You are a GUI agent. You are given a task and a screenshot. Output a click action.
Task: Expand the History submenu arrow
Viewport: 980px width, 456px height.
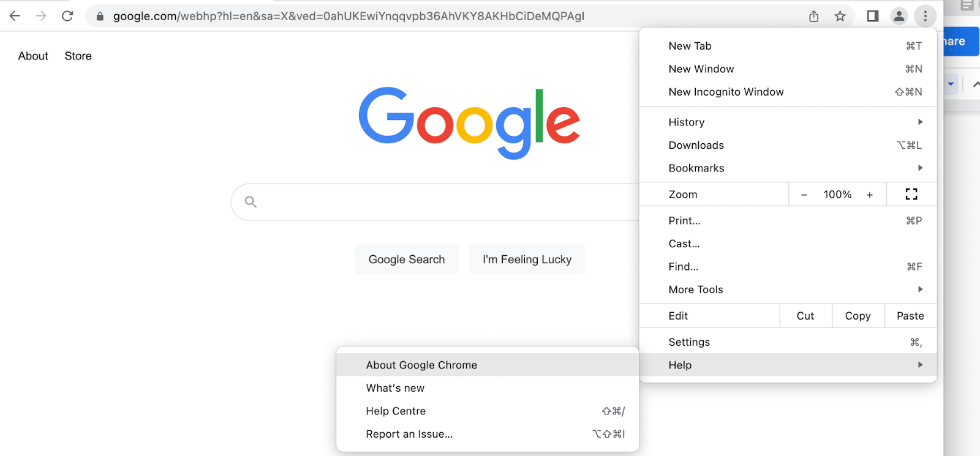(920, 122)
